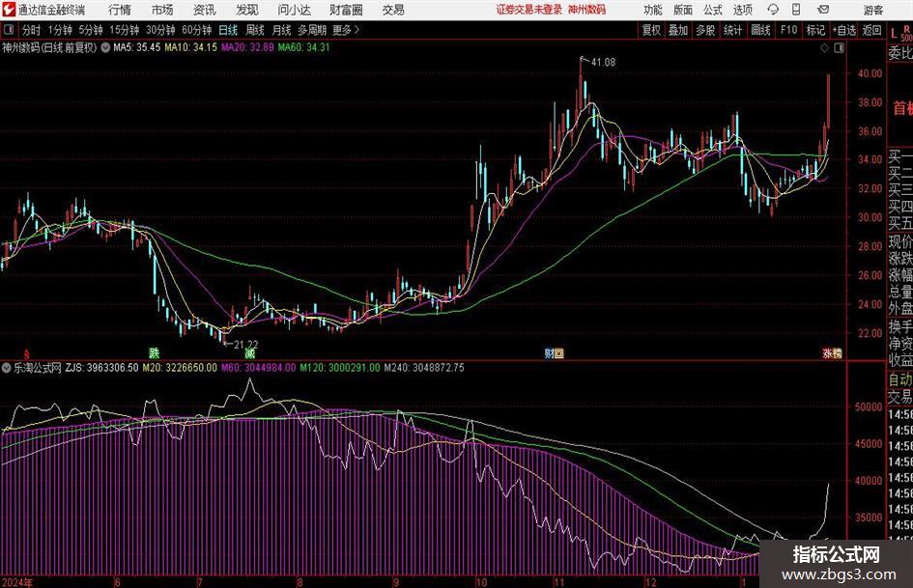The image size is (913, 588).
Task: Select the 日线 daily period
Action: click(x=228, y=30)
